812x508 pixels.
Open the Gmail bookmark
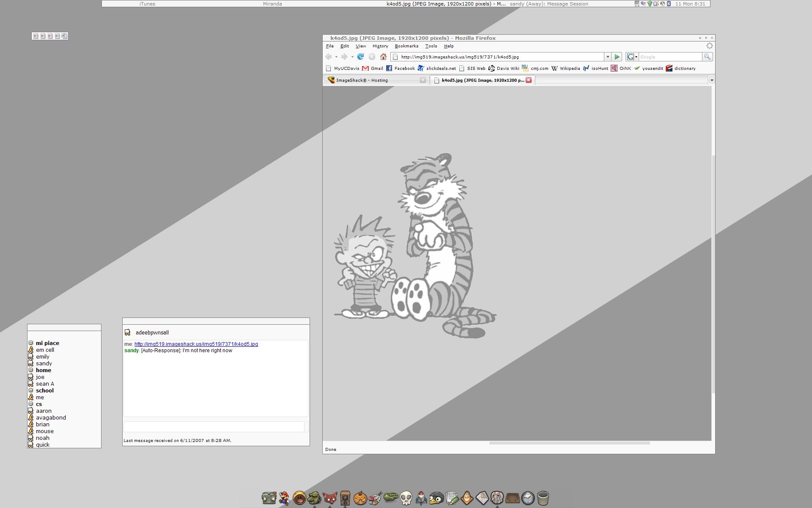[373, 68]
